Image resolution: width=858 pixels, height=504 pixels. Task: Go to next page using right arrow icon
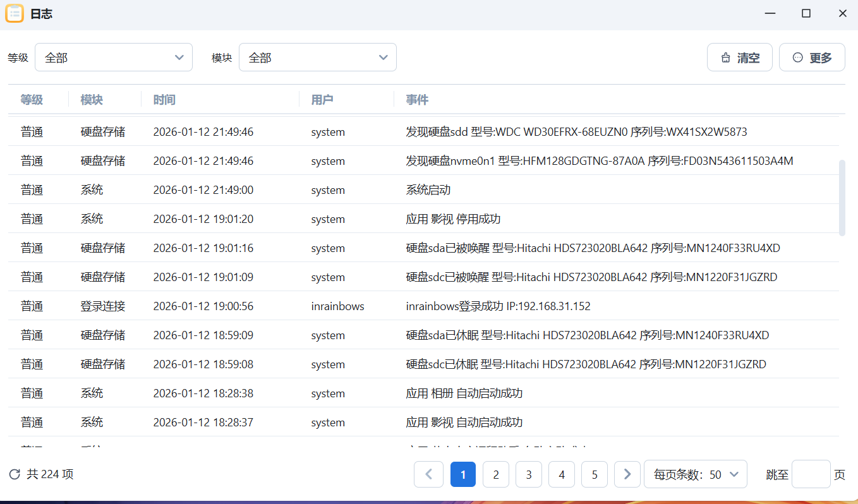coord(627,474)
